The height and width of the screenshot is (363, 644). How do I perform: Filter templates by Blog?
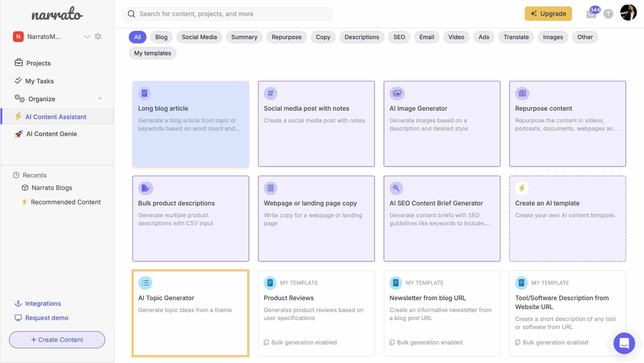coord(161,37)
